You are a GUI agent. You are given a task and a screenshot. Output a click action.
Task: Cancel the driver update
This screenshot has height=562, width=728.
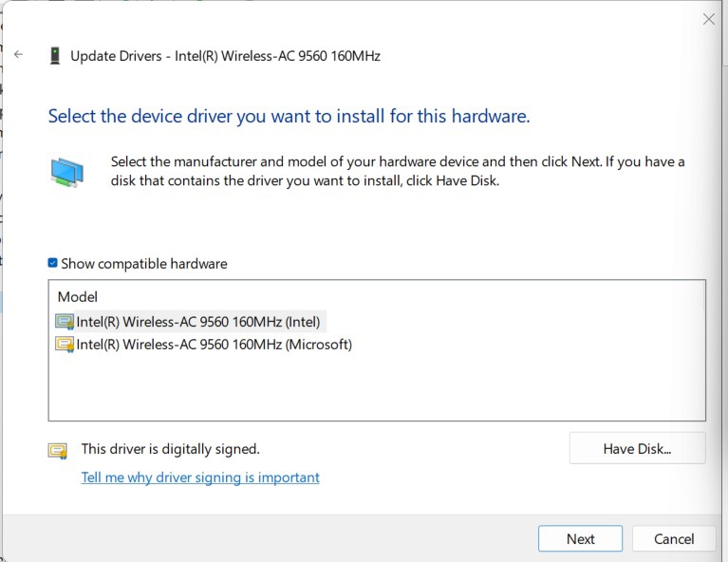674,538
